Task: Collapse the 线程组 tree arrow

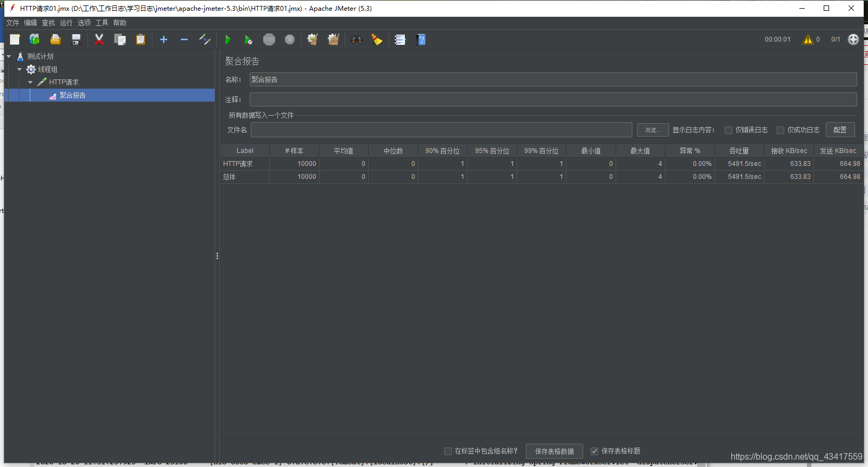Action: [x=19, y=69]
